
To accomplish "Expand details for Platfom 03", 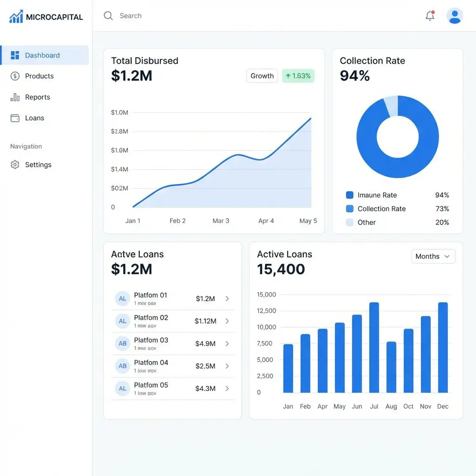I will (227, 344).
